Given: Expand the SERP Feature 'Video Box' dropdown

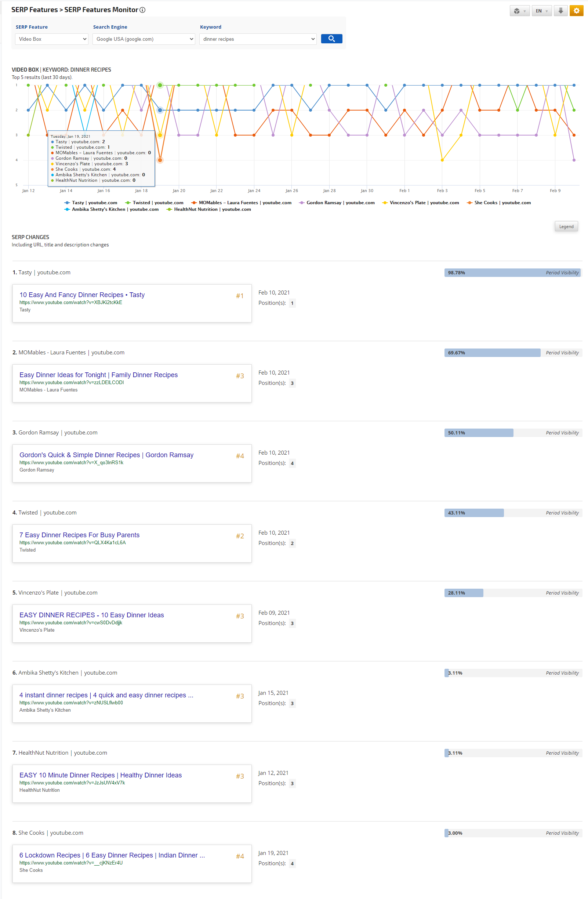Looking at the screenshot, I should (x=52, y=39).
